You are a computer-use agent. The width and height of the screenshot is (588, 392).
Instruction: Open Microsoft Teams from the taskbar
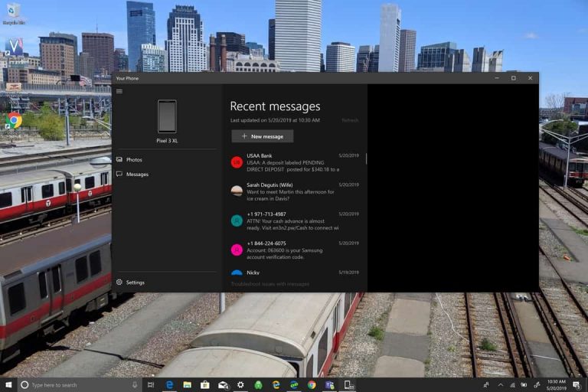point(330,385)
